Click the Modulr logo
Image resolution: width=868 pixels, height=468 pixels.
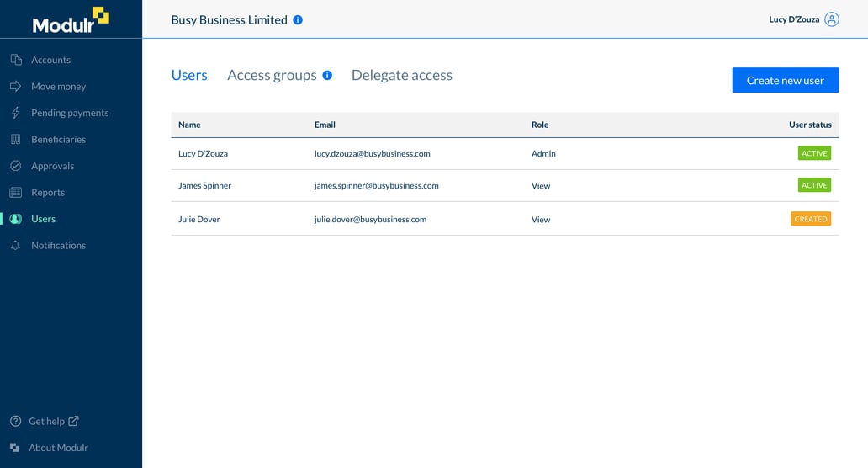71,20
